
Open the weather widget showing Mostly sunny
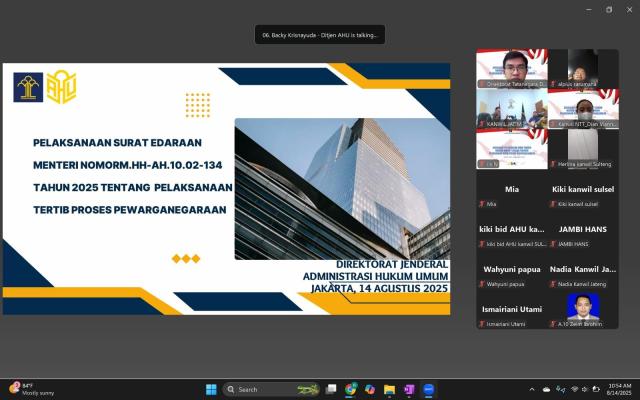point(32,389)
